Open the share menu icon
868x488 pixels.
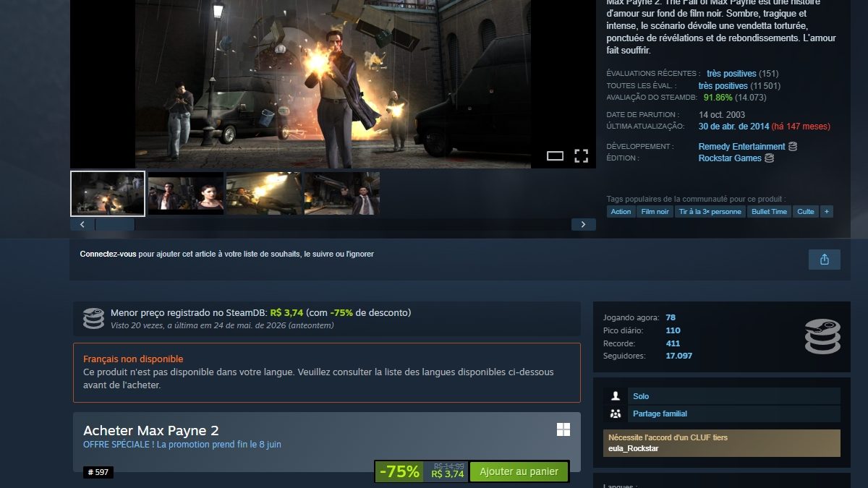(x=825, y=260)
